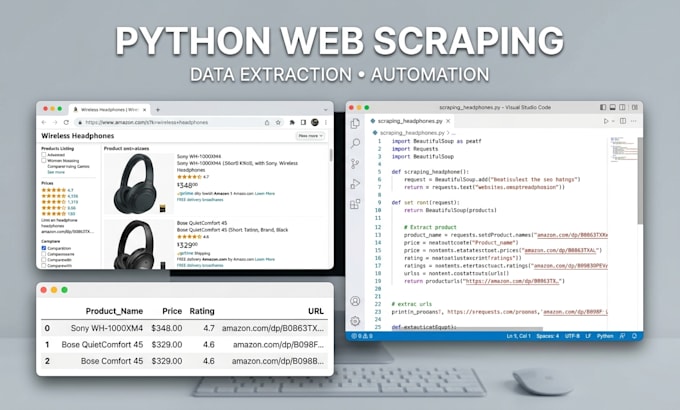Select the Wireless Headphones browser tab
Image resolution: width=680 pixels, height=410 pixels.
pos(109,110)
